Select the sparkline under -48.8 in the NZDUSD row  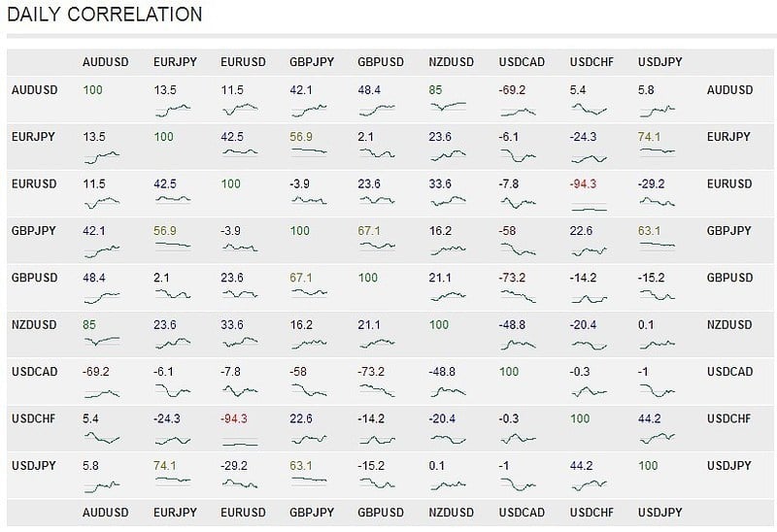click(518, 341)
